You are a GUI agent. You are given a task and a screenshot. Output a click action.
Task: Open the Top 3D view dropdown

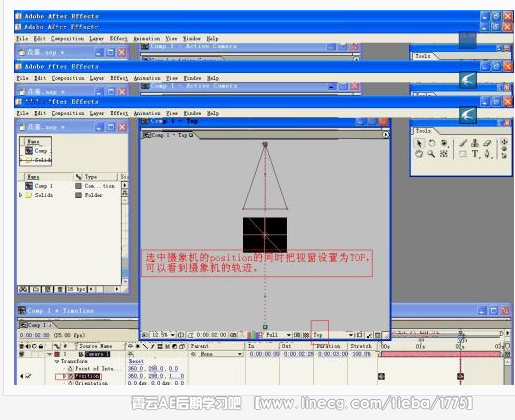(332, 335)
